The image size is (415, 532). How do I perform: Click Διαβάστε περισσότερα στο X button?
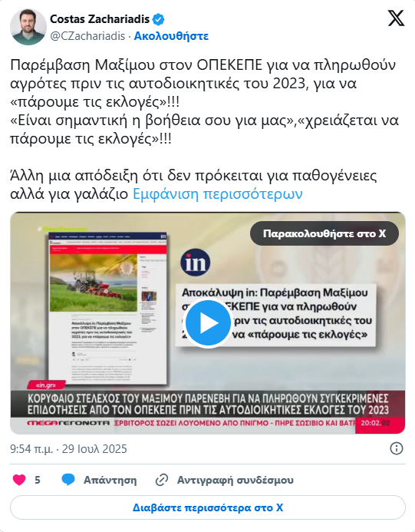[208, 507]
